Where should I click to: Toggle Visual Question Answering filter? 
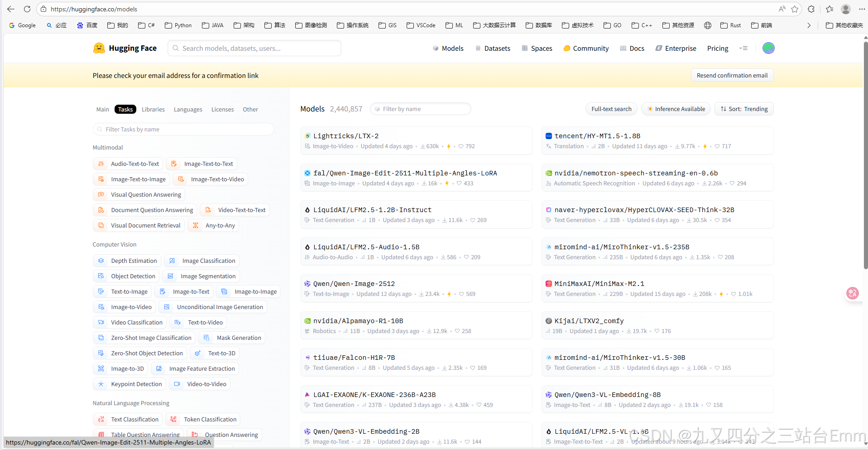[139, 195]
